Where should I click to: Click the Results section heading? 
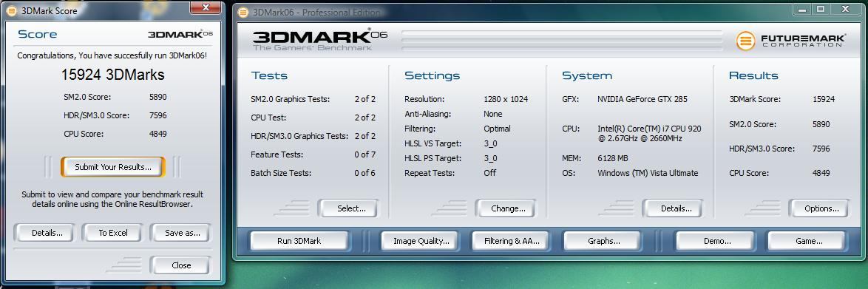point(753,76)
